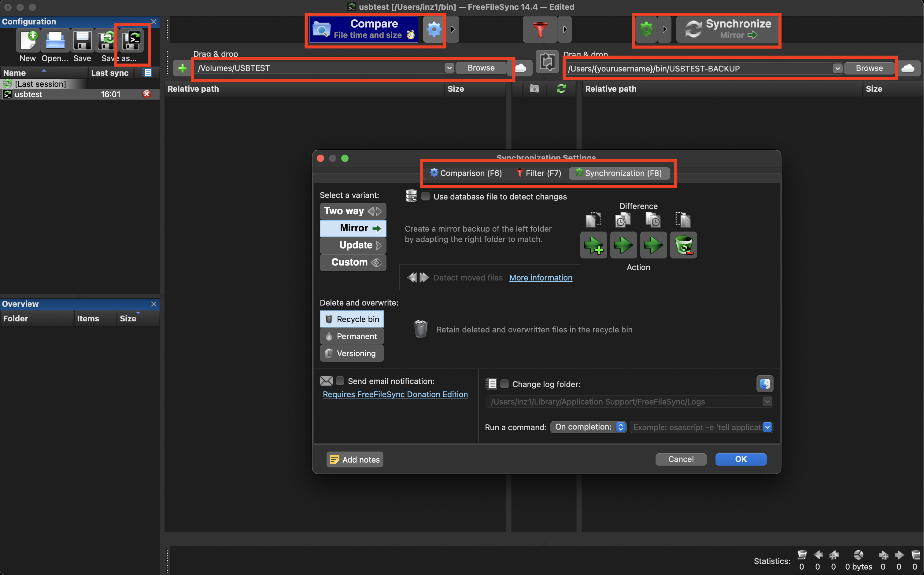
Task: Create a new configuration
Action: pyautogui.click(x=28, y=41)
